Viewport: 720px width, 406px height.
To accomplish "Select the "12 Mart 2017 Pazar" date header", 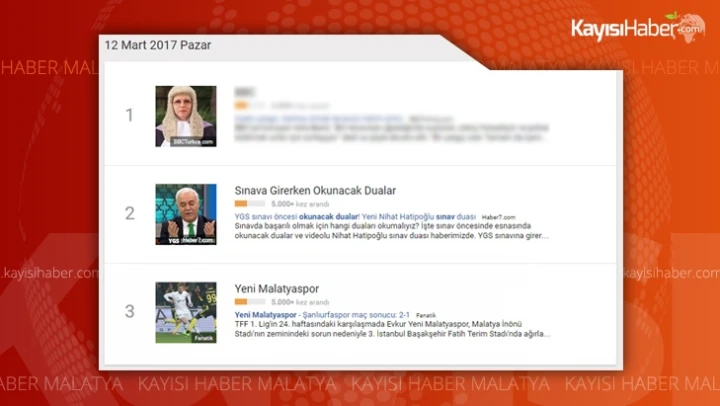I will (154, 46).
